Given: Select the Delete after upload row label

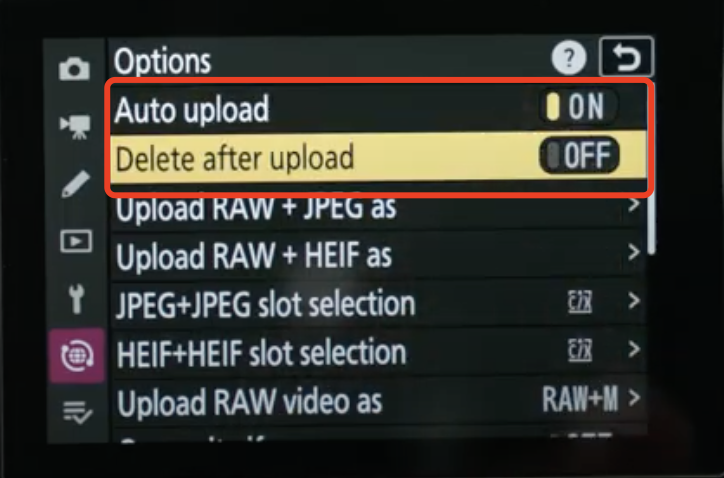Looking at the screenshot, I should coord(235,158).
